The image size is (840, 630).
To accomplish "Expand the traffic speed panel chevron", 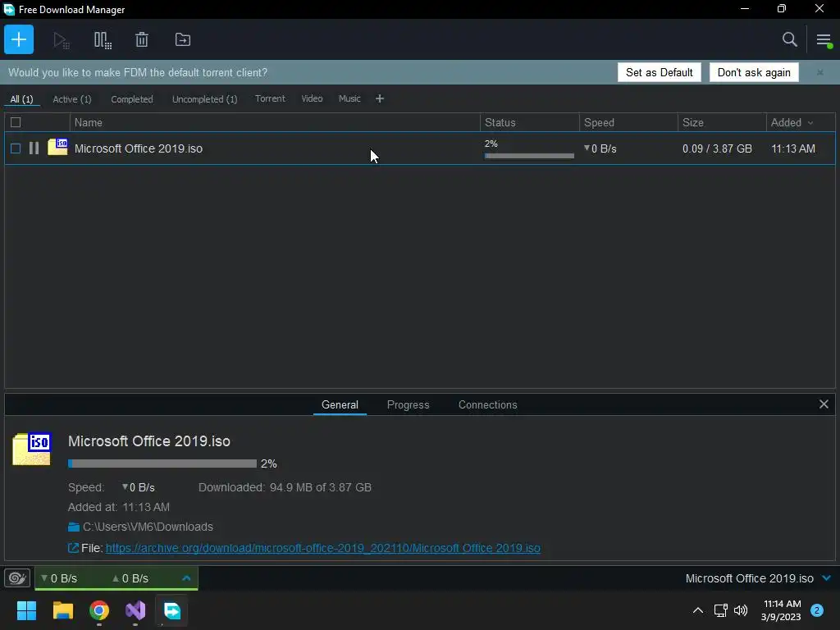I will [x=186, y=578].
